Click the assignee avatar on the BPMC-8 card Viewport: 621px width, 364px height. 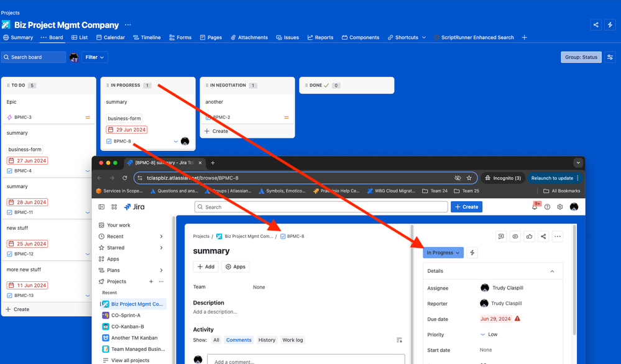[x=185, y=141]
